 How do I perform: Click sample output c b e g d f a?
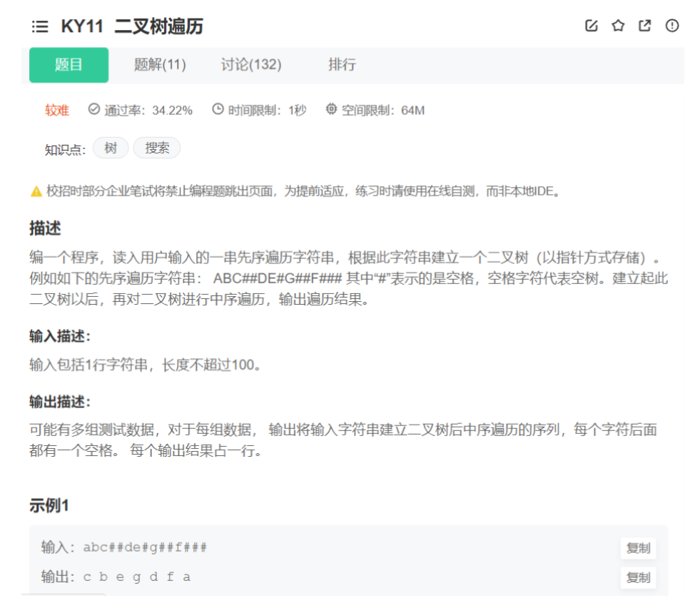pos(137,577)
